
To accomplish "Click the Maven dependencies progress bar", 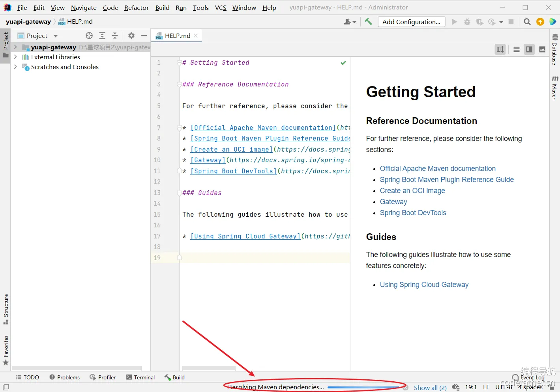I will 363,387.
